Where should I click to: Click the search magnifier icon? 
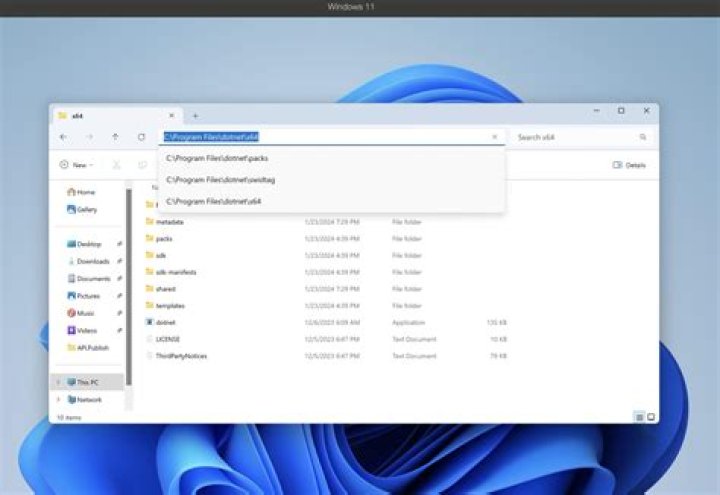pos(643,137)
